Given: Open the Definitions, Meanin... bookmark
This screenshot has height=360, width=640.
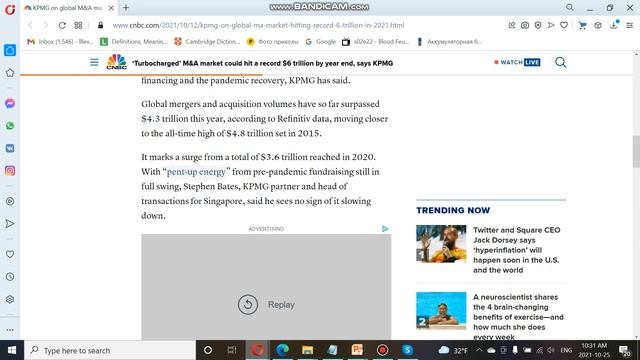Looking at the screenshot, I should point(134,42).
